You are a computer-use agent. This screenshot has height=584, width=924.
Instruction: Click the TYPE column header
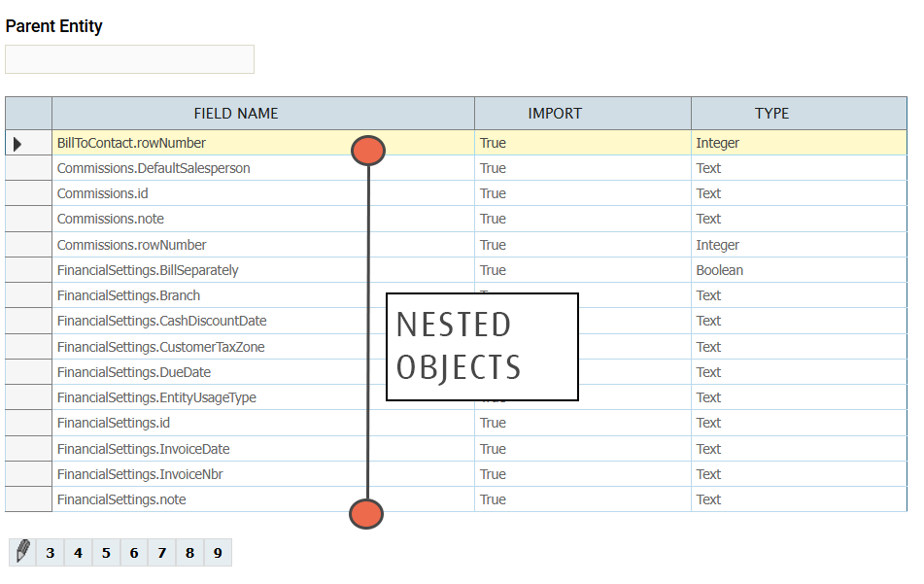771,114
